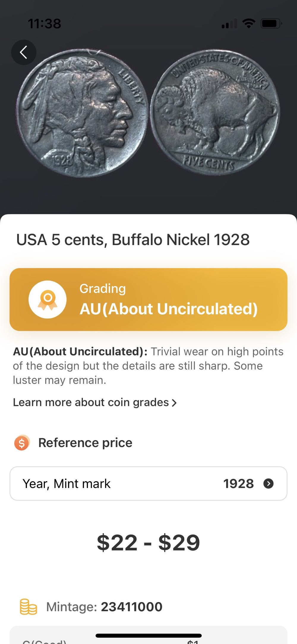The height and width of the screenshot is (644, 297).
Task: Tap the orange dollar reference price icon
Action: coord(22,443)
